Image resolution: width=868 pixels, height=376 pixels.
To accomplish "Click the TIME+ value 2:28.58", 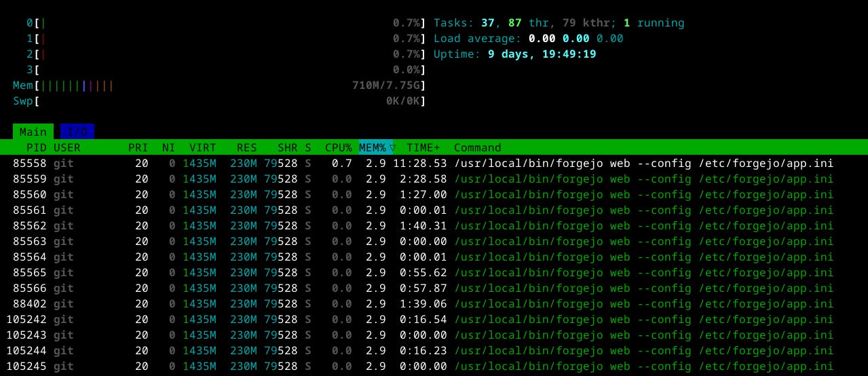I will tap(423, 178).
